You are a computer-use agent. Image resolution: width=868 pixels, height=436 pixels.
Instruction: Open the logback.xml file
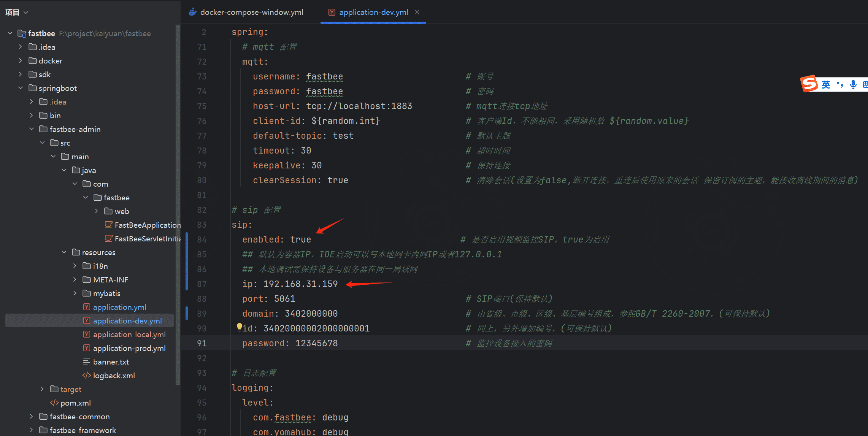pyautogui.click(x=114, y=376)
